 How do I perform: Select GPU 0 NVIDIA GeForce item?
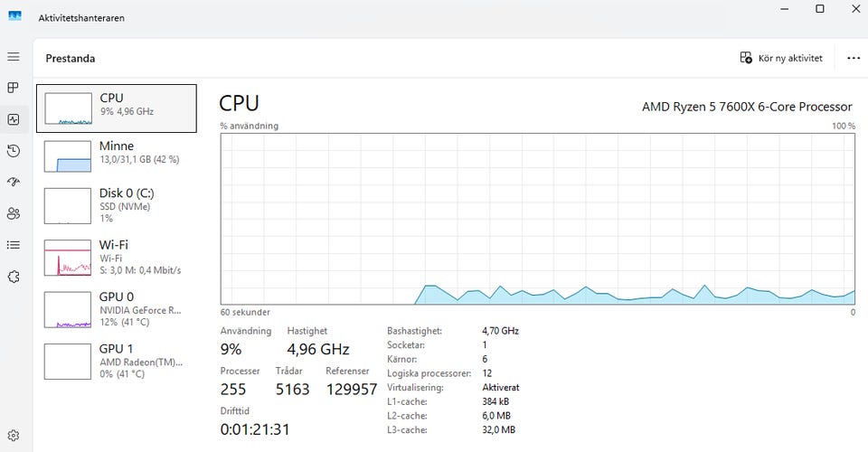116,308
